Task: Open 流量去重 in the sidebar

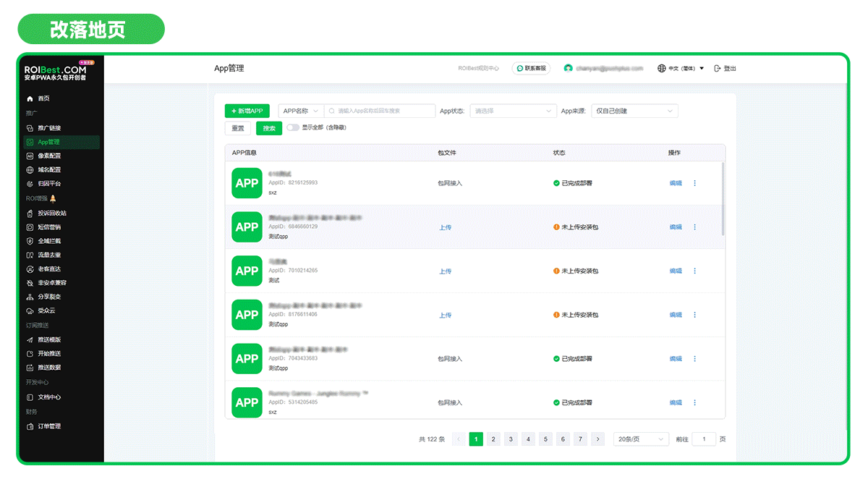Action: click(x=49, y=255)
